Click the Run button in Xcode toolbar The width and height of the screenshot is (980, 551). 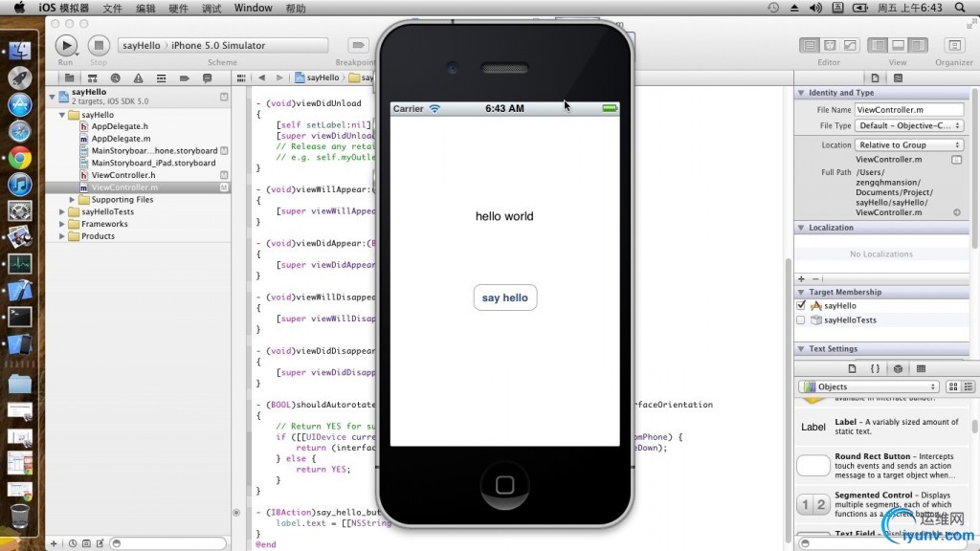[66, 46]
